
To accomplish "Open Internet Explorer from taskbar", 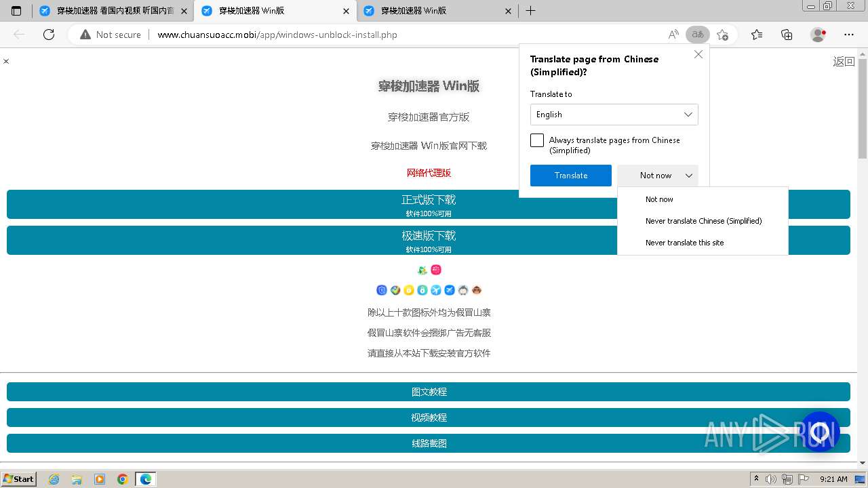I will (x=54, y=479).
